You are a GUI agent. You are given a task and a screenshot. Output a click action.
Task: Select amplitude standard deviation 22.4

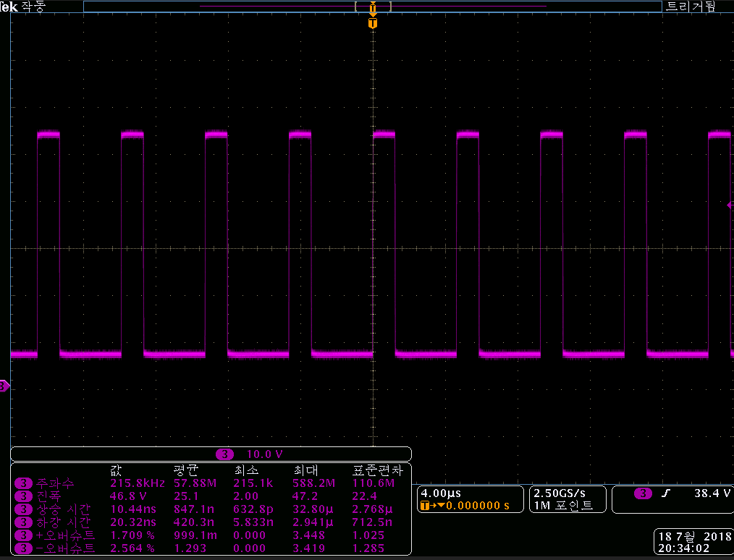click(365, 496)
